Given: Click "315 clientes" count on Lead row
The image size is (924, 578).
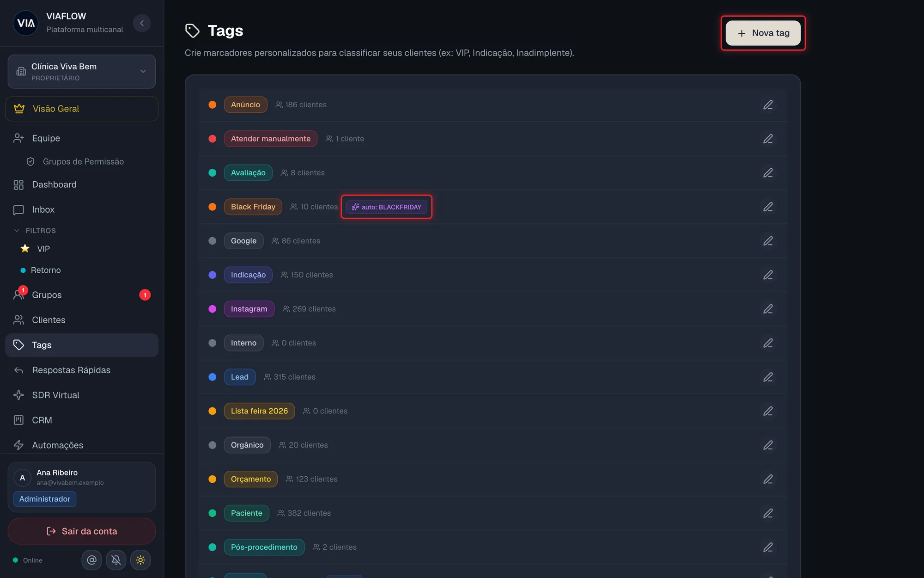Looking at the screenshot, I should pos(295,377).
